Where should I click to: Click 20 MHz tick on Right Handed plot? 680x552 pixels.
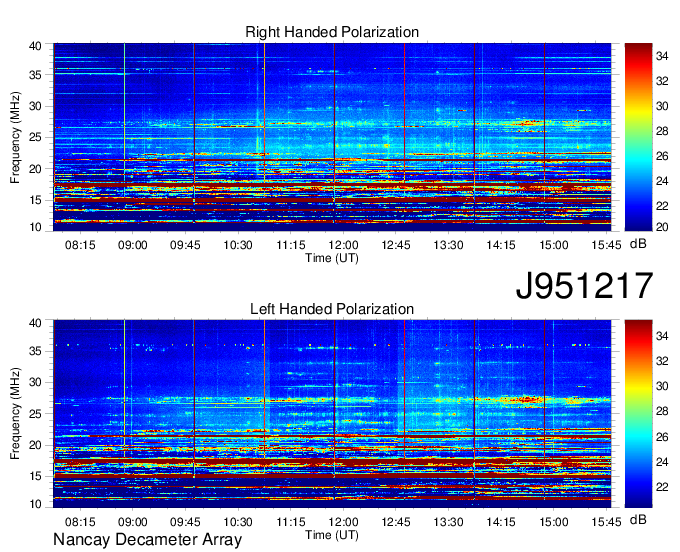[35, 169]
